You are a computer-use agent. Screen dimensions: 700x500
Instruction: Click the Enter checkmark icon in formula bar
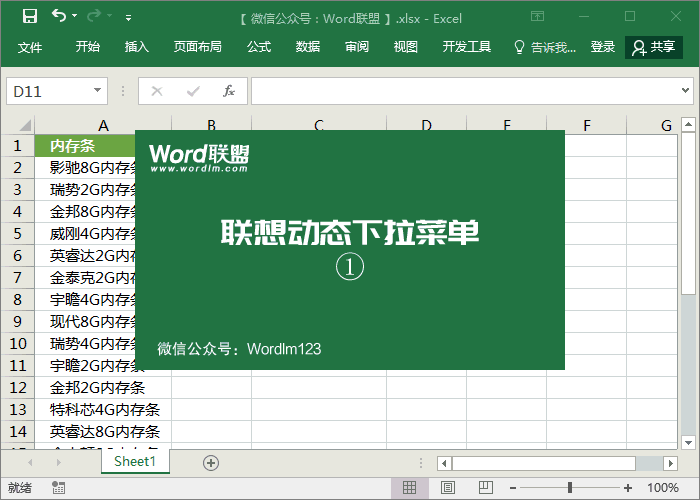[x=193, y=91]
